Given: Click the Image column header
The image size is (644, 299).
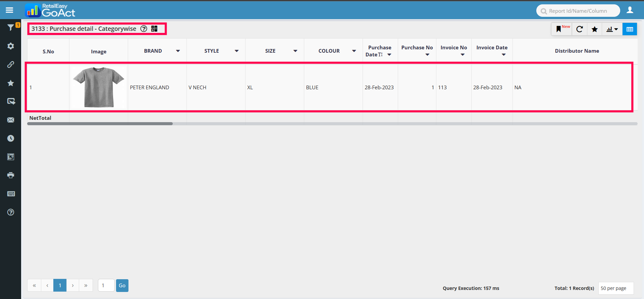Looking at the screenshot, I should click(99, 51).
